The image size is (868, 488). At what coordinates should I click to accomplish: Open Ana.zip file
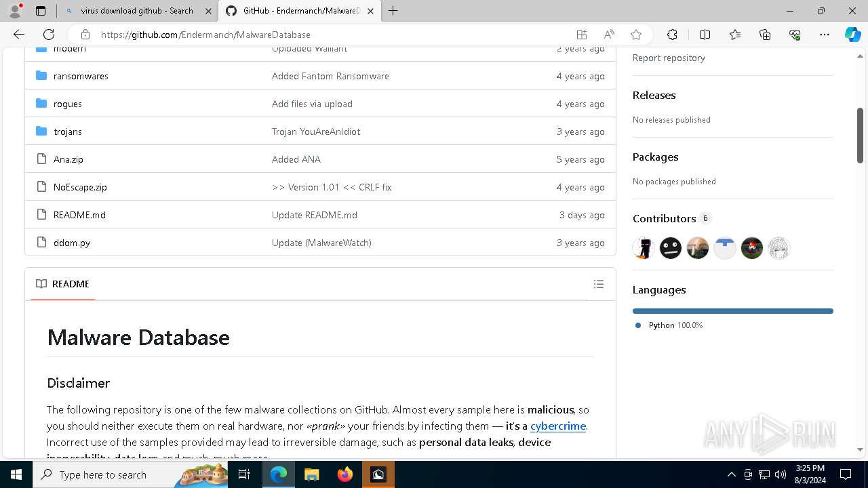click(68, 159)
